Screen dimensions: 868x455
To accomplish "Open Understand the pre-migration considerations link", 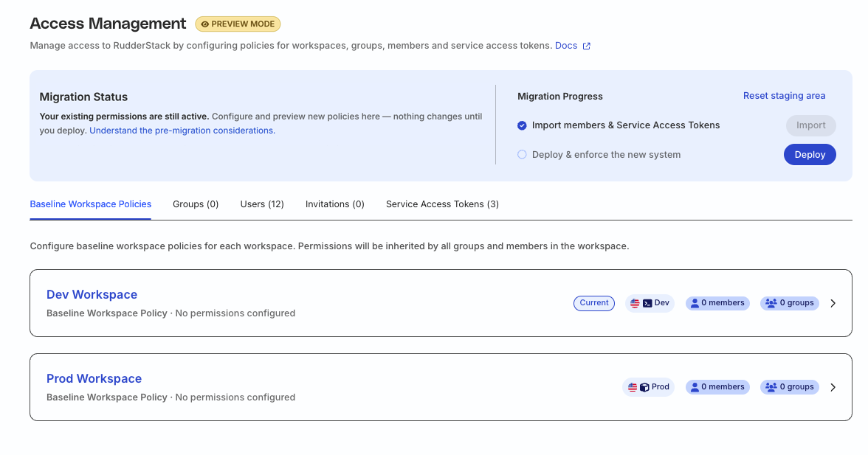I will pyautogui.click(x=182, y=131).
